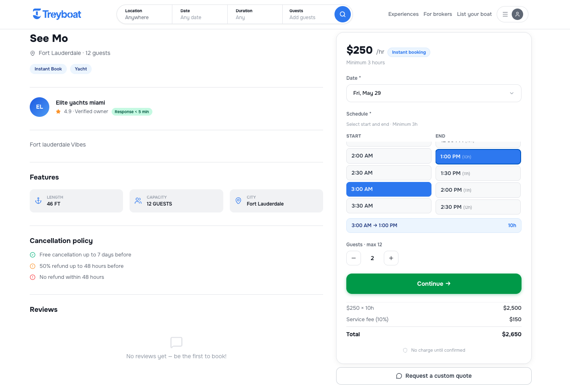Click the Minimum 3 hours text

(365, 63)
